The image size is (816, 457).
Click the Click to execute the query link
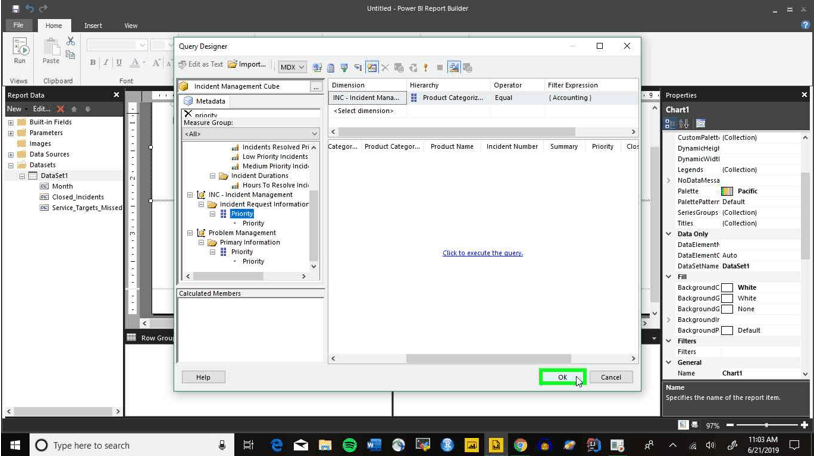[x=482, y=253]
